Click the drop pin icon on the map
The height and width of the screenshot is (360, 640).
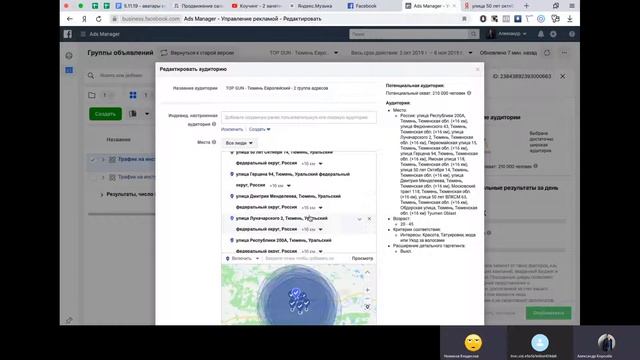tap(367, 307)
